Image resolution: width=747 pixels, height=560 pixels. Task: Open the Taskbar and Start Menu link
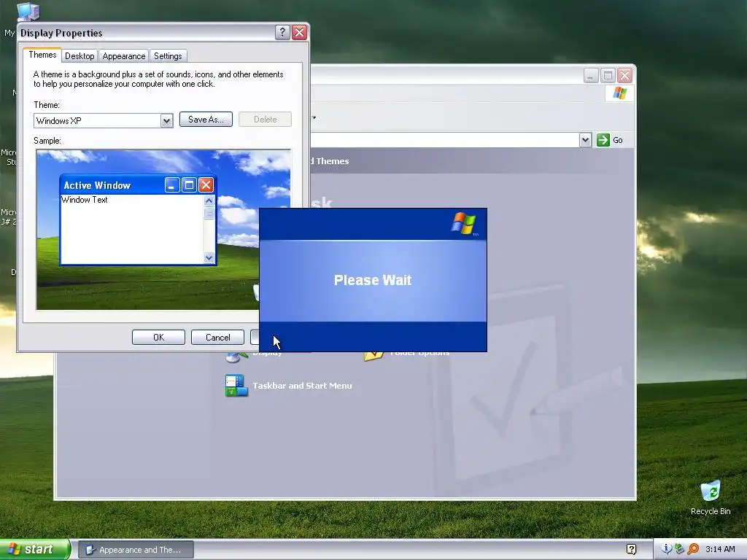[302, 386]
